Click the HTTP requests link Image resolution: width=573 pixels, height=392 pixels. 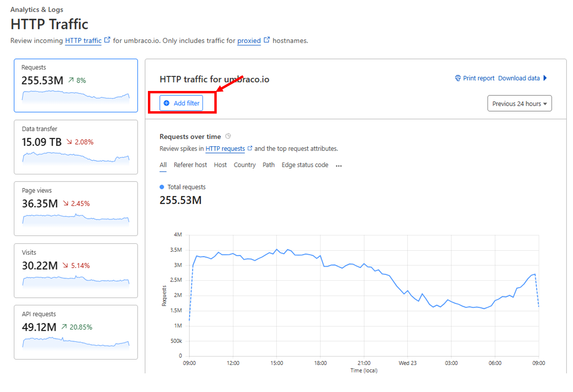(225, 149)
